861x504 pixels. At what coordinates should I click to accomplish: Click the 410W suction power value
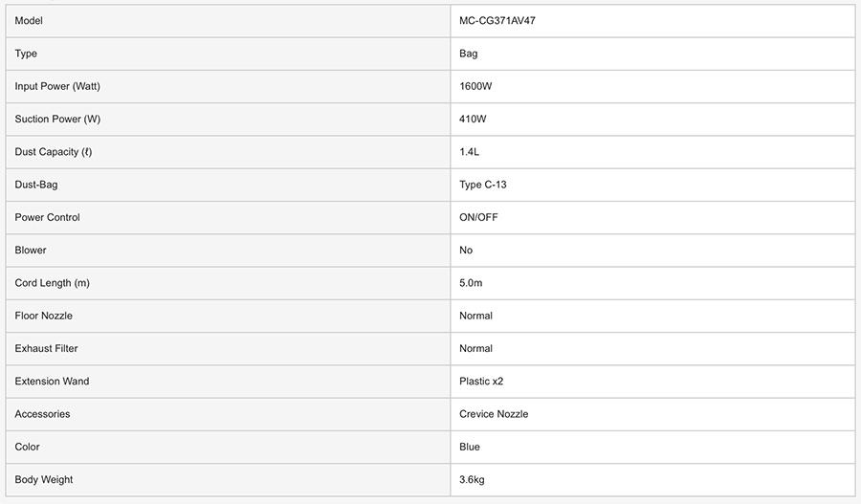[x=473, y=120]
